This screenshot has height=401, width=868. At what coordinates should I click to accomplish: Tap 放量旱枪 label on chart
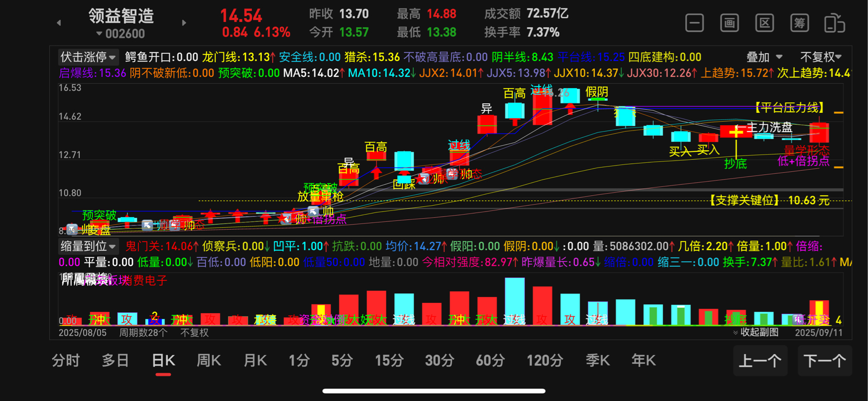(321, 196)
